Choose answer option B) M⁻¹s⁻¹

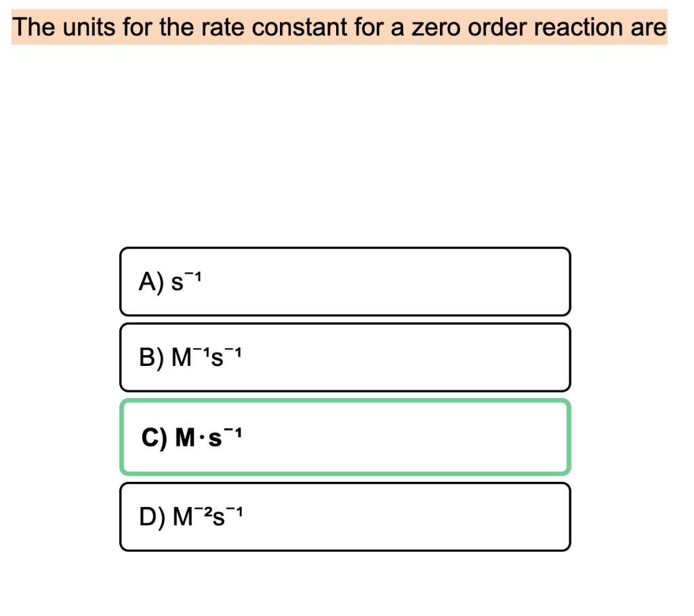tap(345, 357)
